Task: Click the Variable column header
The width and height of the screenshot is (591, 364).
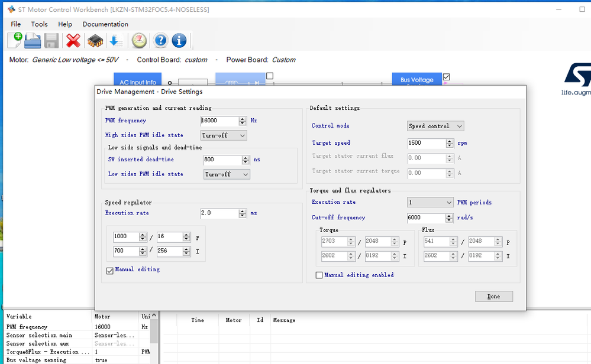Action: (x=48, y=317)
